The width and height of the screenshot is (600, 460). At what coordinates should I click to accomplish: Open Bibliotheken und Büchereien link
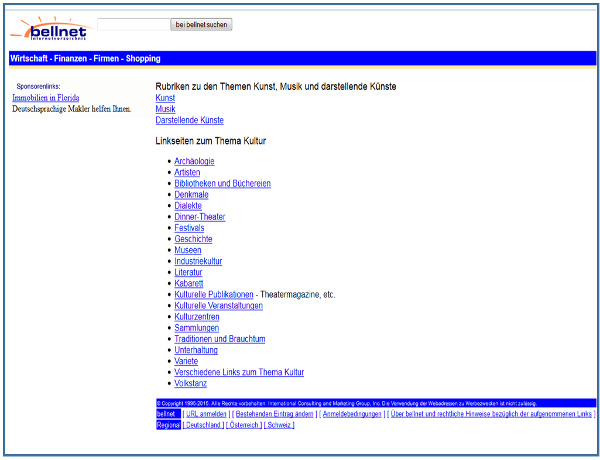(x=222, y=183)
